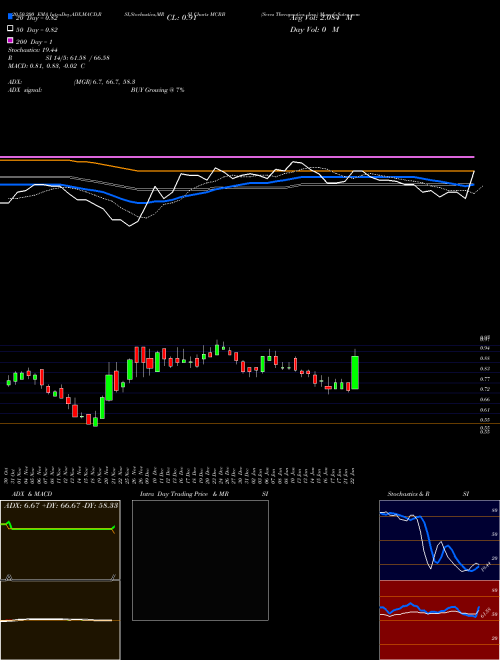This screenshot has height=660, width=500.
Task: Open the blue Stochastics chart panel
Action: pyautogui.click(x=439, y=540)
